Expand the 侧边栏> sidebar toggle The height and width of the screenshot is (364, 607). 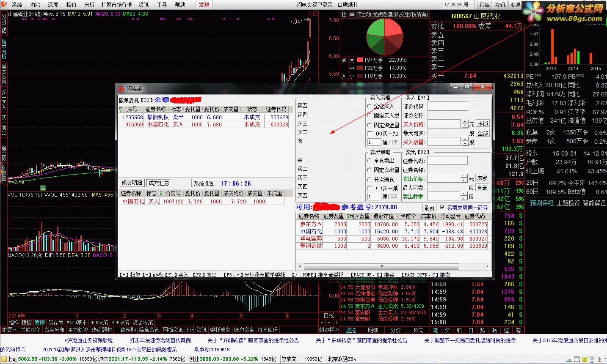click(x=329, y=330)
